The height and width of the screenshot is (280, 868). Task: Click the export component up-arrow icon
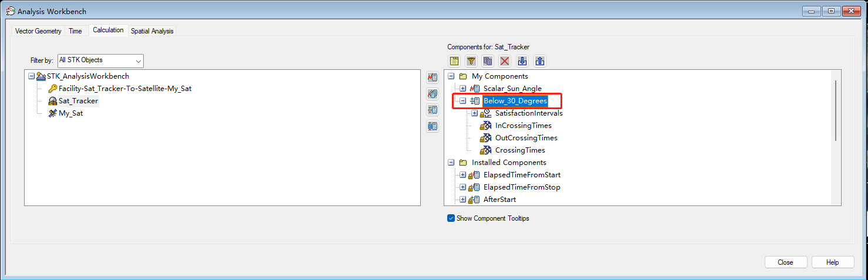[540, 61]
